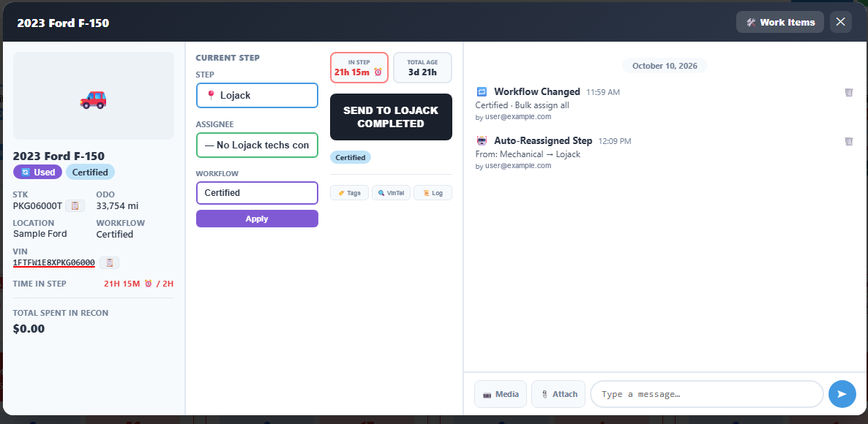Open the Assignee dropdown with no Lojack techs

click(257, 145)
